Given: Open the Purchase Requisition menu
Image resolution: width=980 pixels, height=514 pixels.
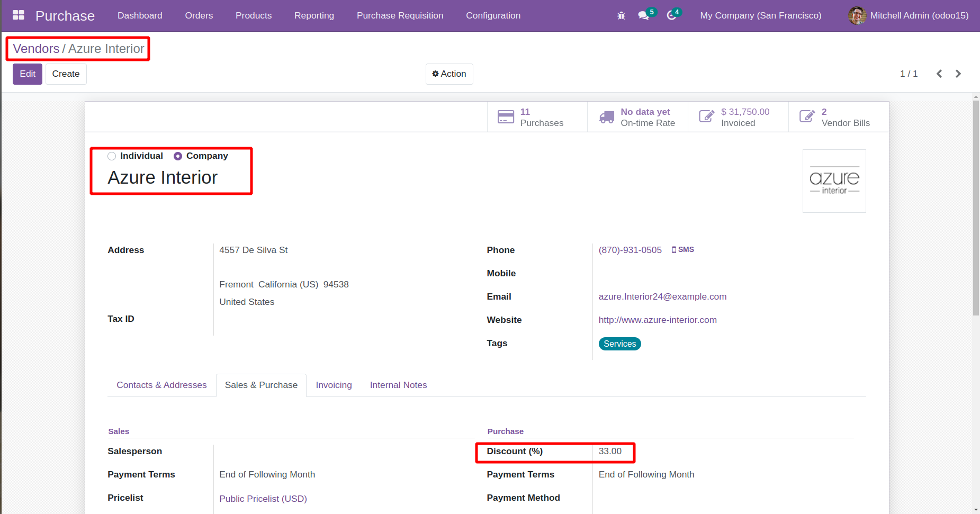Looking at the screenshot, I should click(x=400, y=15).
